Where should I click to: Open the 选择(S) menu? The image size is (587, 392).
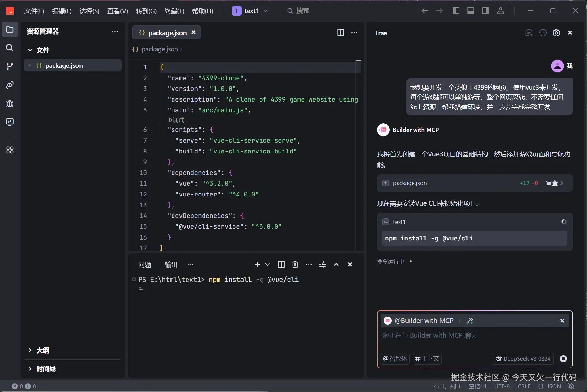pyautogui.click(x=89, y=11)
